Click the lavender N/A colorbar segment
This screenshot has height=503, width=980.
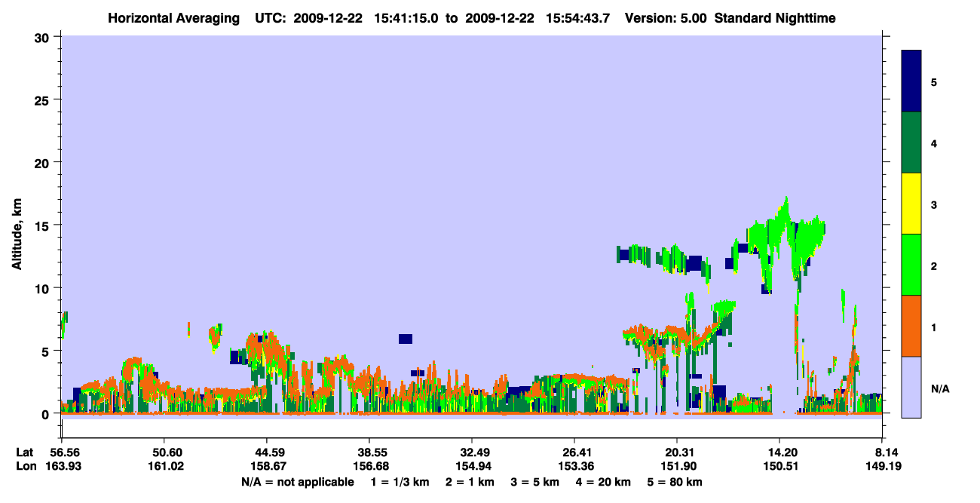coord(911,387)
